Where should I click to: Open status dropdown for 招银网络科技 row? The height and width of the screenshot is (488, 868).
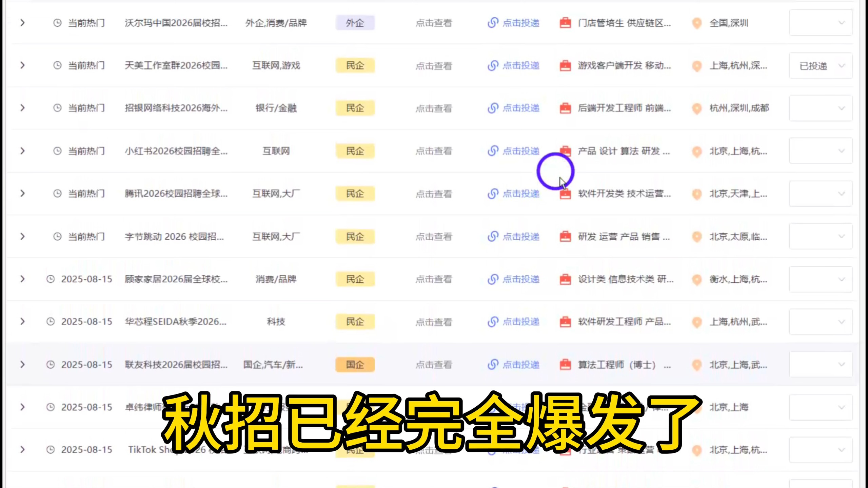coord(821,108)
